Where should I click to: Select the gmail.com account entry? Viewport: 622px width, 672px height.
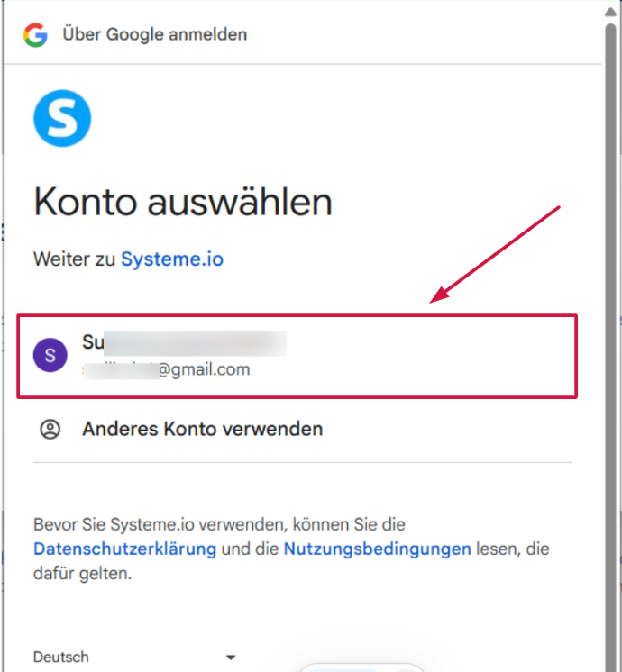(297, 356)
